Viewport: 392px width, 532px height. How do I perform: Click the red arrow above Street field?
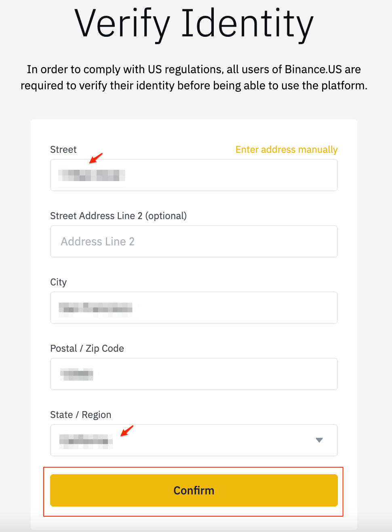[x=96, y=158]
